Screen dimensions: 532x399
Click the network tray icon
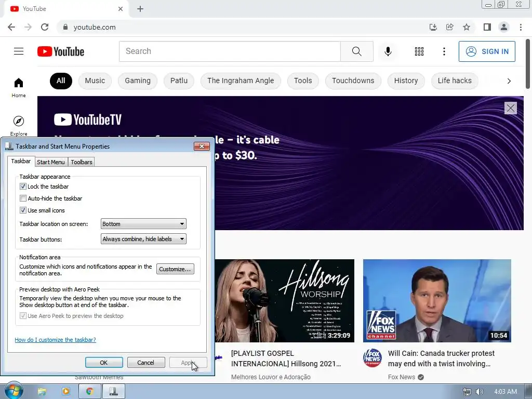pos(467,392)
